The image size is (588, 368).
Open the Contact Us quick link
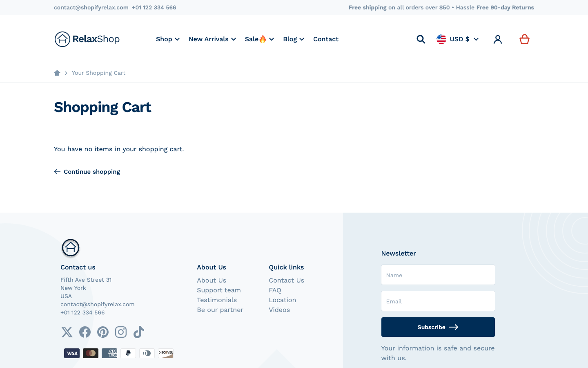pyautogui.click(x=287, y=280)
